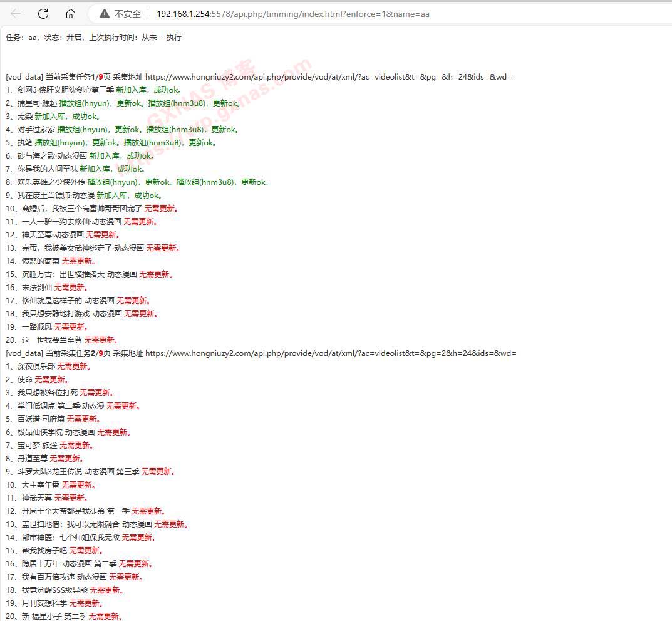
Task: Click the 月刊妄想科学 entry
Action: tap(42, 603)
